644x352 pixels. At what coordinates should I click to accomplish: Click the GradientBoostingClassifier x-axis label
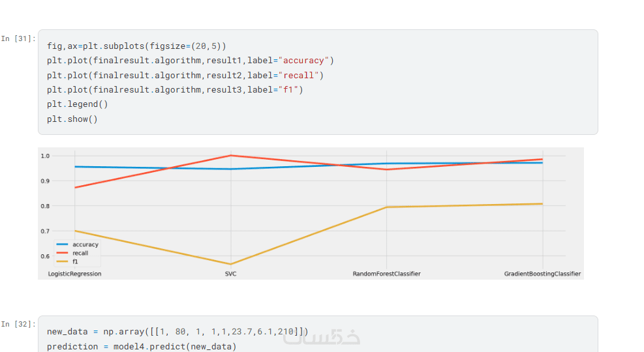(x=542, y=274)
